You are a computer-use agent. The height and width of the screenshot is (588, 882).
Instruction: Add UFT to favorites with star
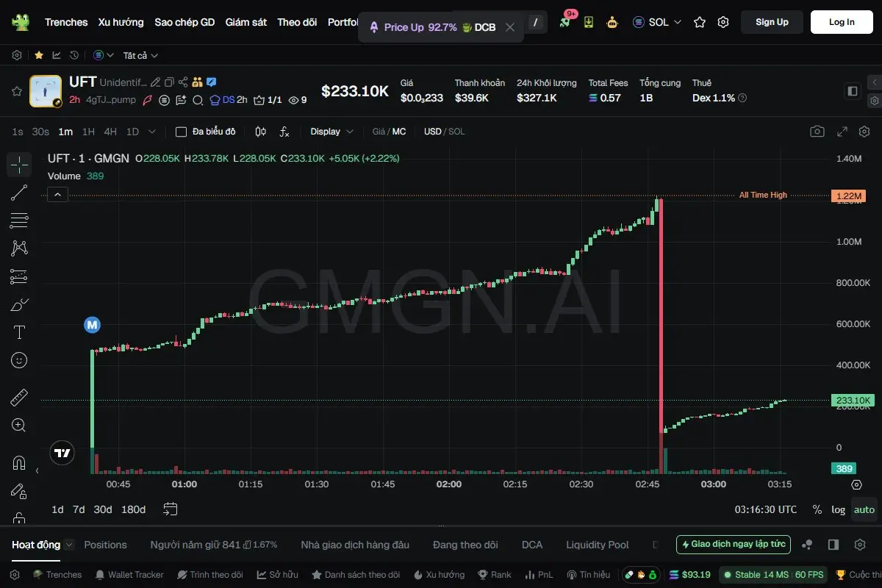(16, 91)
